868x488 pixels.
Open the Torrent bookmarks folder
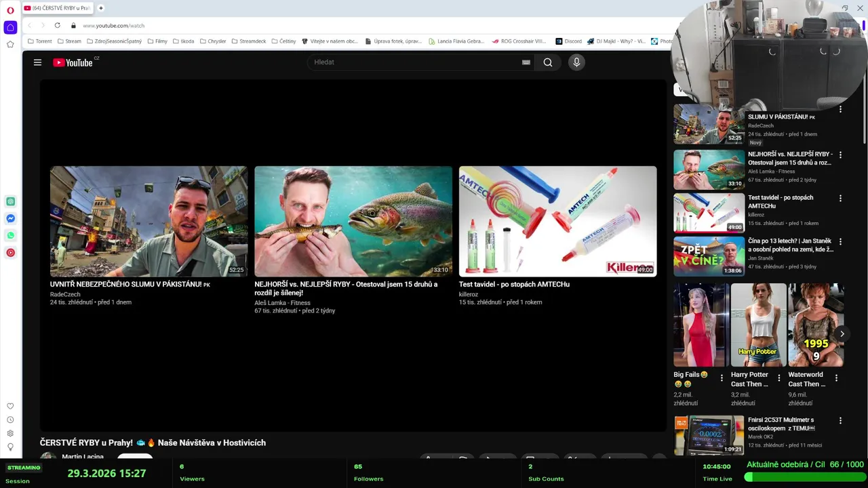40,41
